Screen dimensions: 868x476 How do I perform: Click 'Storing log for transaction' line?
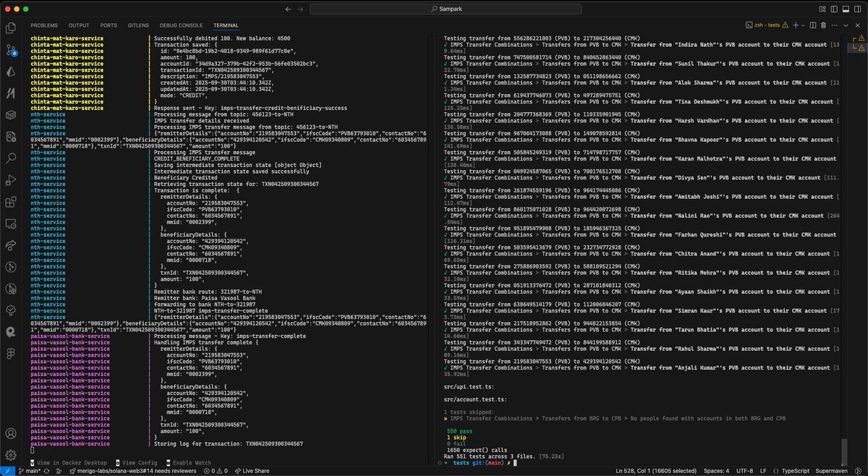[x=229, y=443]
